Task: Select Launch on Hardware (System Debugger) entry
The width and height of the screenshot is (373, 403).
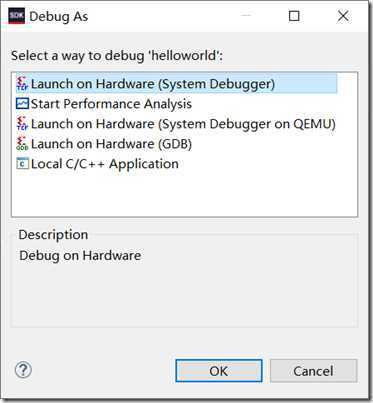Action: tap(177, 84)
